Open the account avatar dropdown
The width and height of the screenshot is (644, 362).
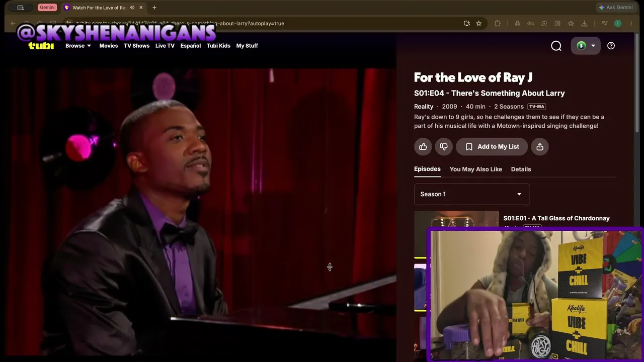click(586, 46)
